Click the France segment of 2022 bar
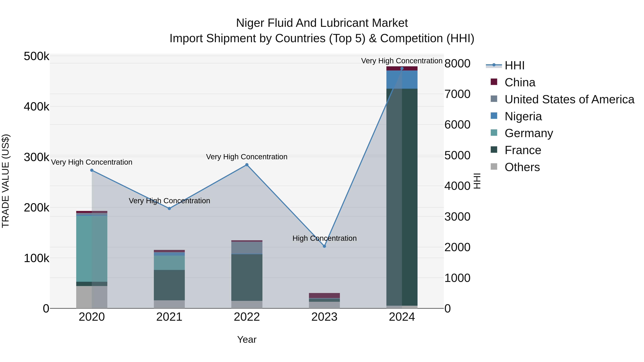This screenshot has height=362, width=644. click(247, 278)
